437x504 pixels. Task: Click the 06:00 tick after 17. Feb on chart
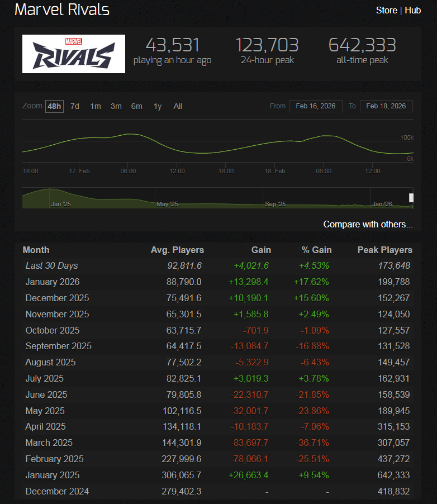pos(128,171)
